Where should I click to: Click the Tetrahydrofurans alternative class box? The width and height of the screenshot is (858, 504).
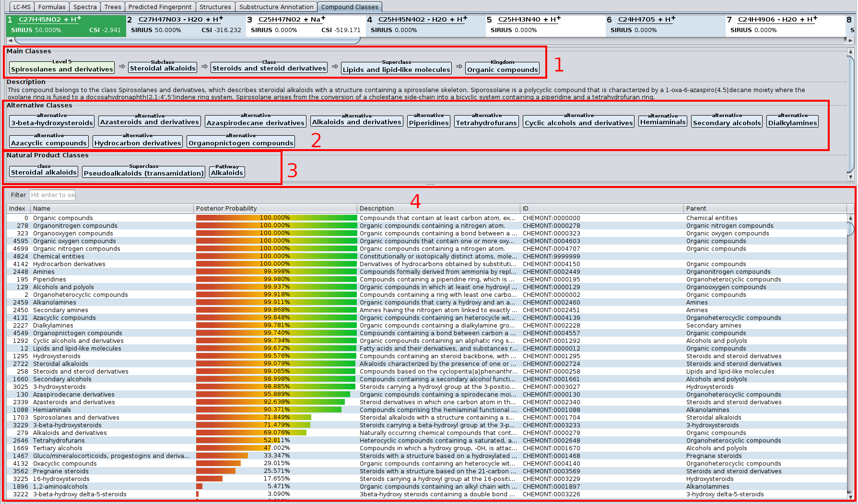(x=486, y=122)
